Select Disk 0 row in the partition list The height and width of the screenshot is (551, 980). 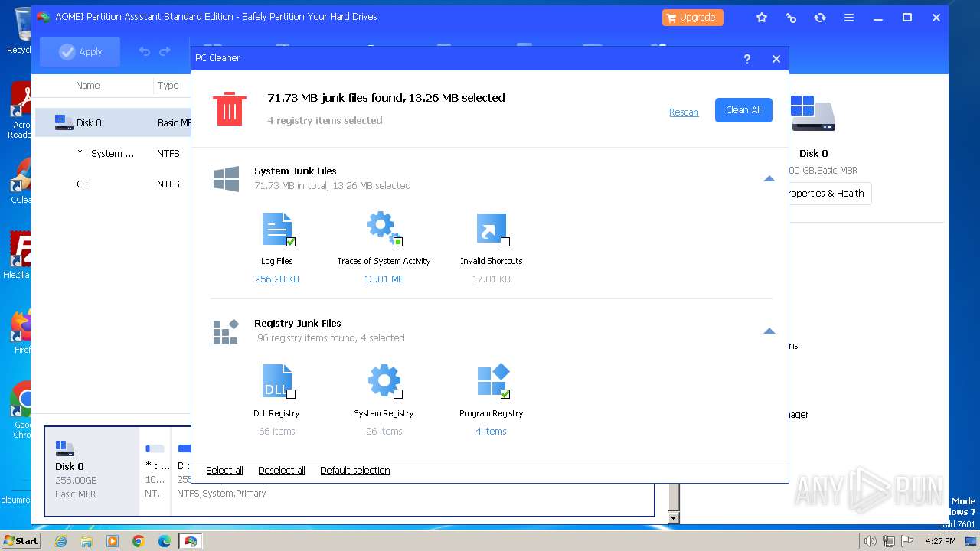pos(113,122)
